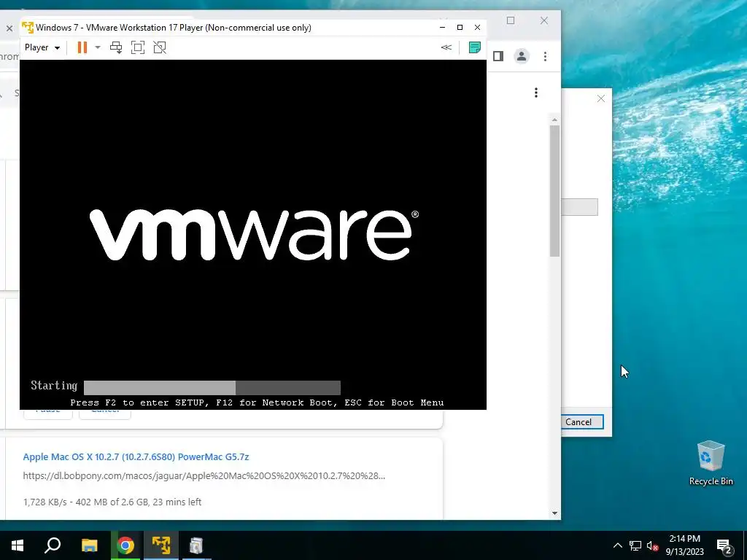The image size is (747, 560).
Task: Open the Apple Mac OS X 10.2.7 download link
Action: [136, 456]
